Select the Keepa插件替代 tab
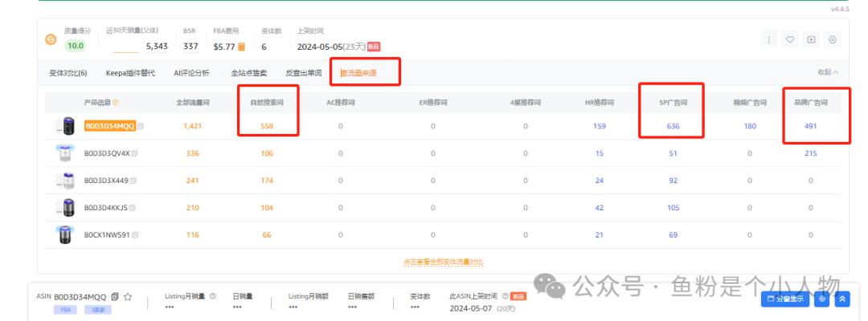Image resolution: width=868 pixels, height=321 pixels. tap(130, 73)
